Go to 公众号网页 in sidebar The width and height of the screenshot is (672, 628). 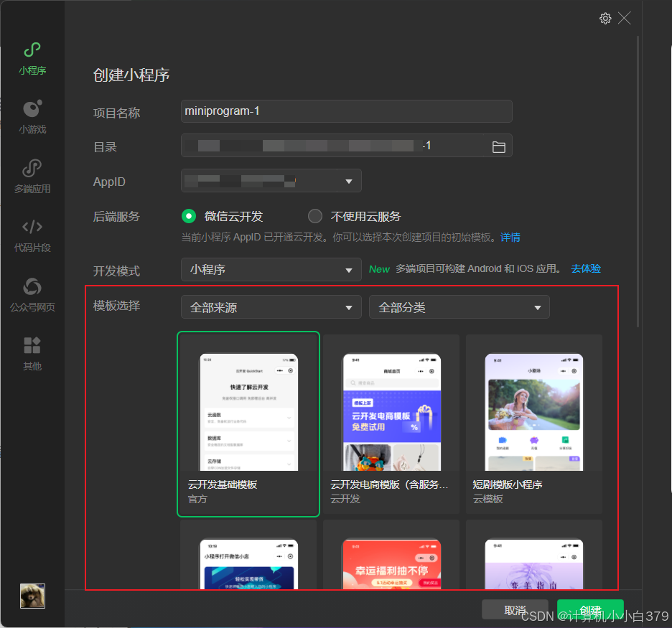pos(32,295)
